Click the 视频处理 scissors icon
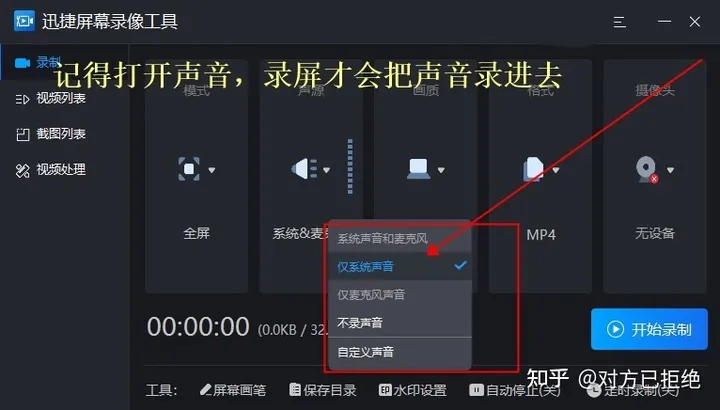 tap(22, 170)
